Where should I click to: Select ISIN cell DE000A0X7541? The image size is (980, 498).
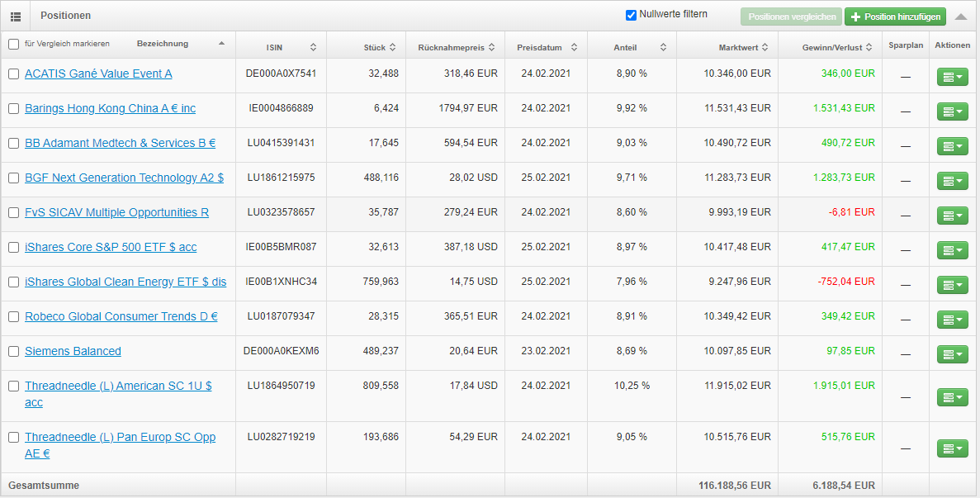[x=281, y=74]
